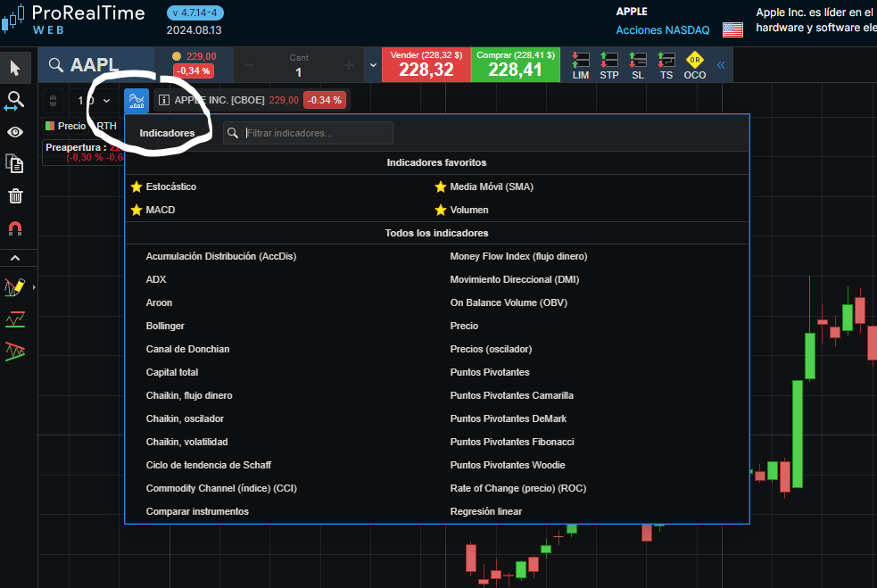Collapse the left toolbar section chevron

[15, 258]
